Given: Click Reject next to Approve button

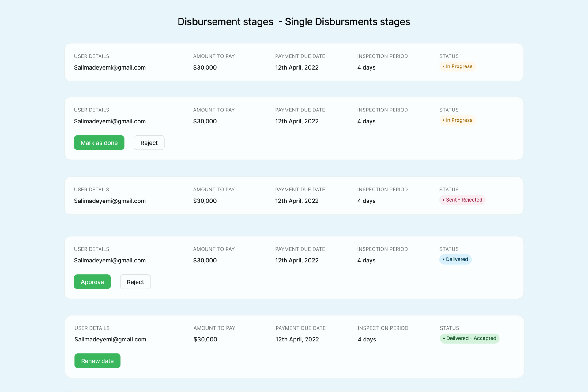Looking at the screenshot, I should tap(135, 282).
